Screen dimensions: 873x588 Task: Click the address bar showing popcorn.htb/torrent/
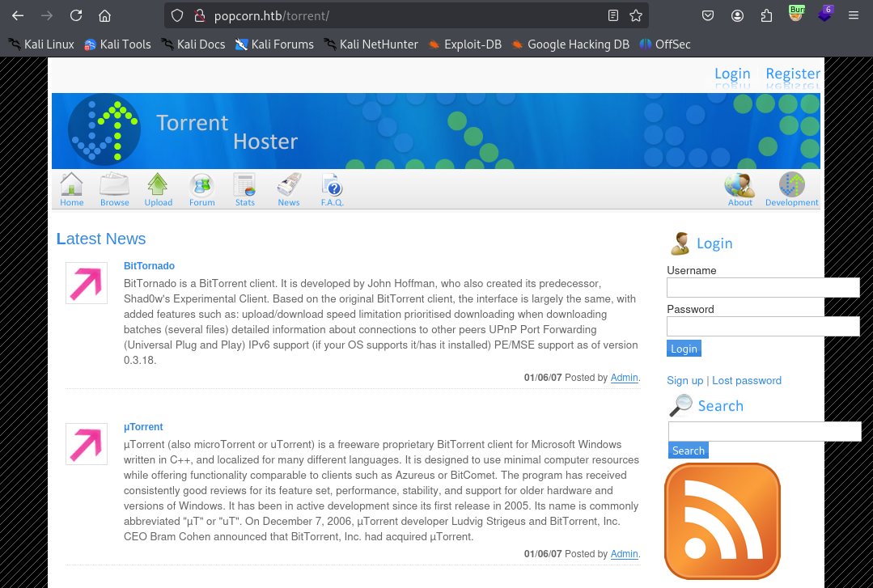pos(406,15)
